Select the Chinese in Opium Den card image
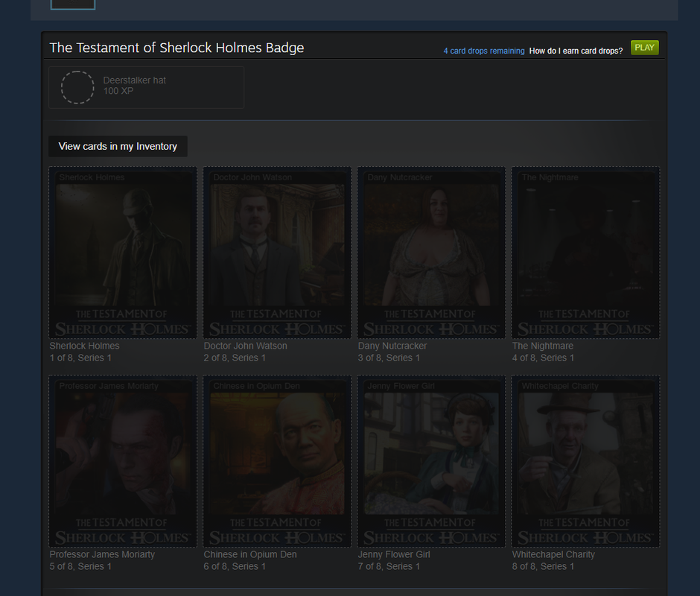This screenshot has width=700, height=596. (x=277, y=461)
